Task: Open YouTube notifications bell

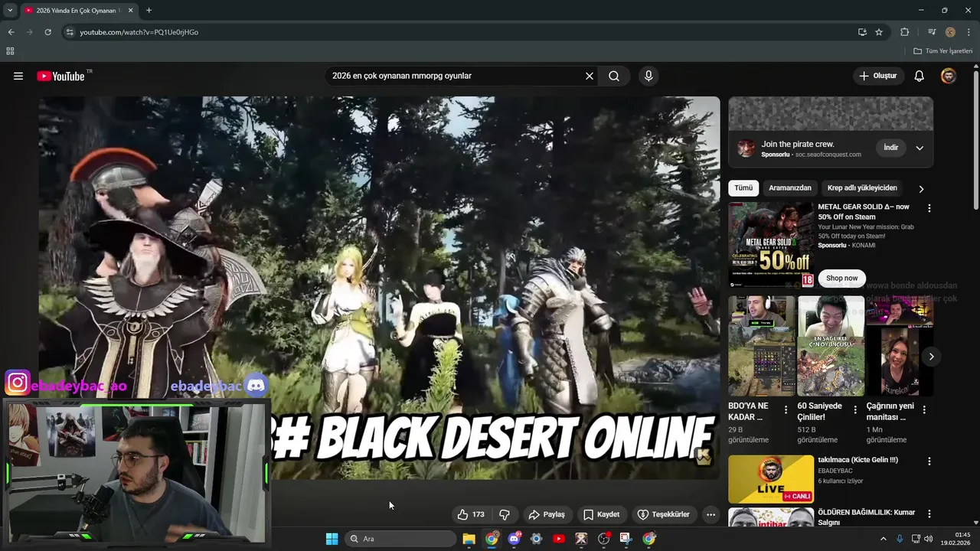Action: pyautogui.click(x=920, y=76)
